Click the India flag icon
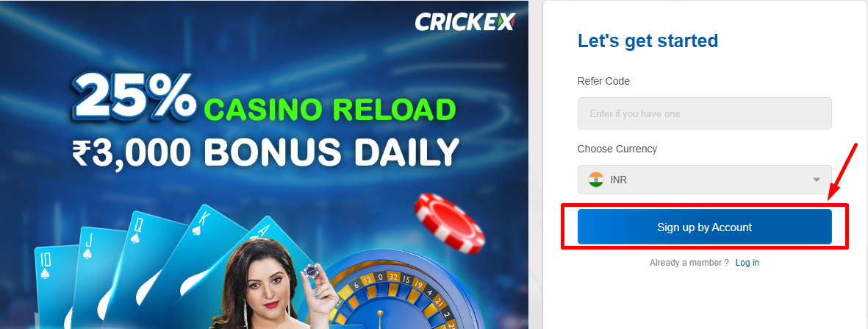 click(x=595, y=180)
